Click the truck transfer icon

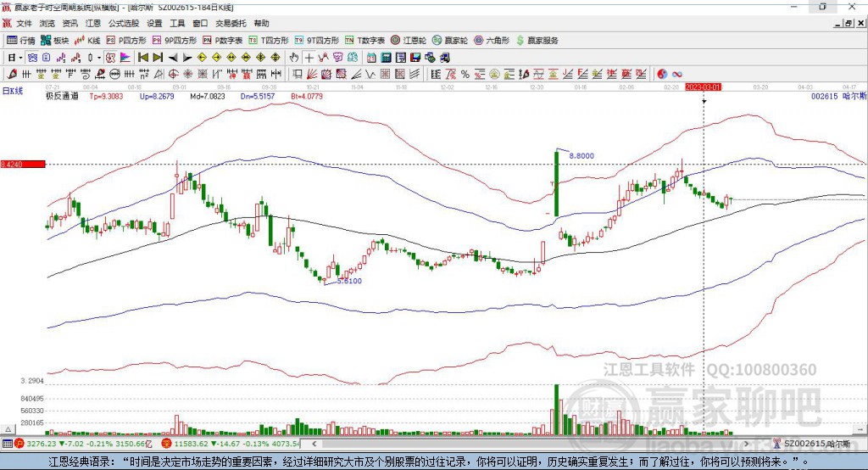[x=445, y=58]
